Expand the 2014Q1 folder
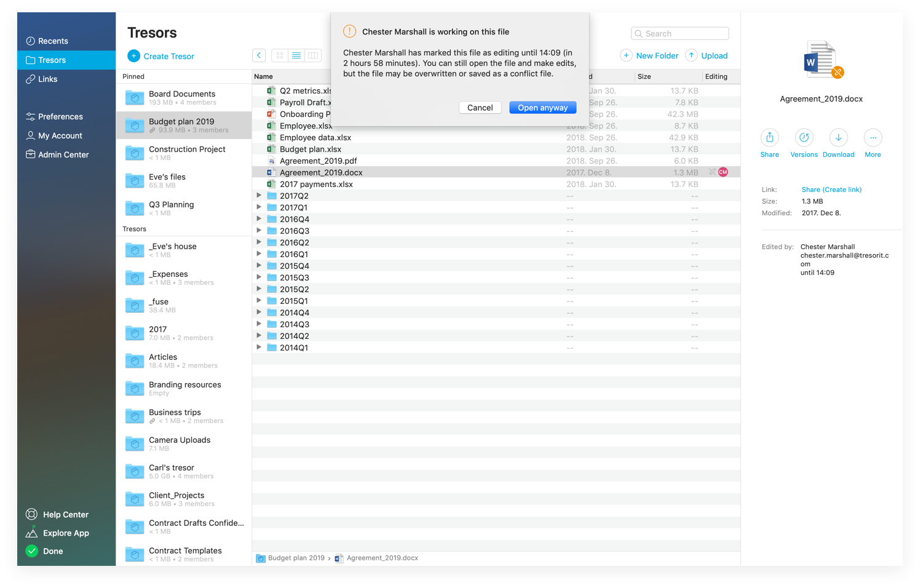 coord(259,348)
